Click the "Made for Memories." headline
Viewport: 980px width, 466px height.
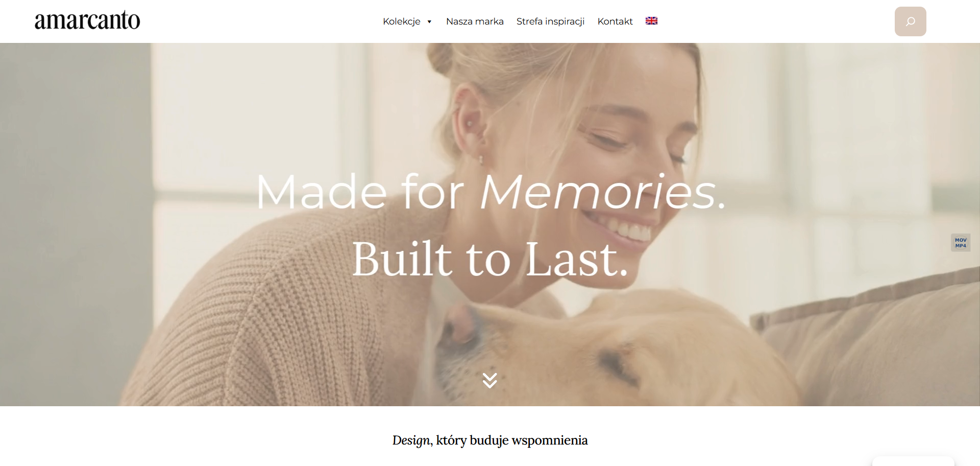(491, 192)
